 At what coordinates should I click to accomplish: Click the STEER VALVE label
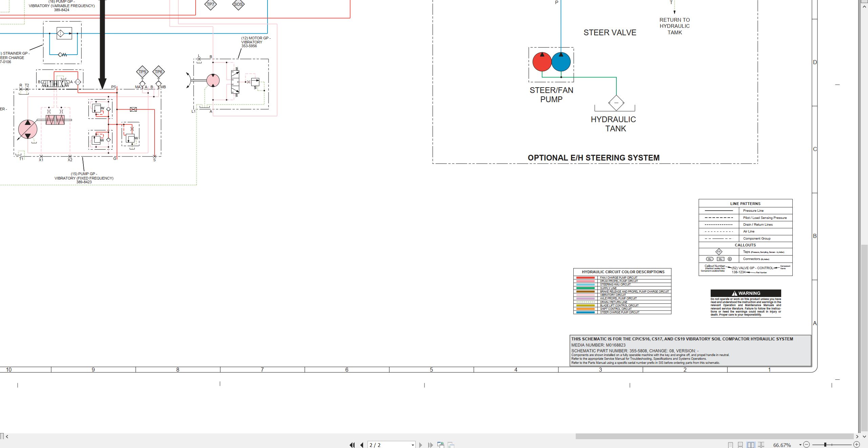coord(610,33)
